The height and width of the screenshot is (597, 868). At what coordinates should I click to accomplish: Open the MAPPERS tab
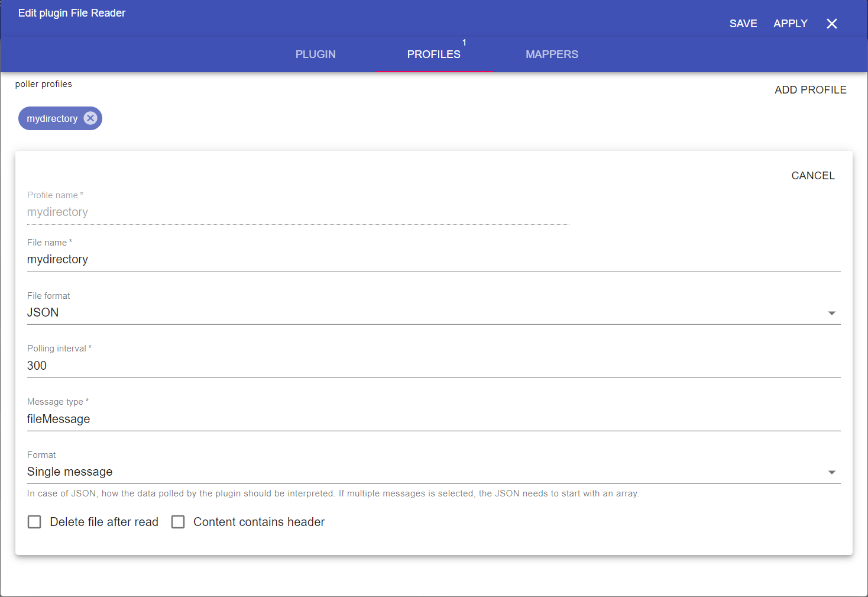(x=552, y=54)
